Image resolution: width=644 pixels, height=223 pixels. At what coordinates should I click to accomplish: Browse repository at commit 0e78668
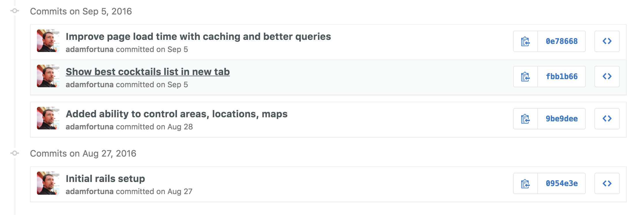(607, 41)
